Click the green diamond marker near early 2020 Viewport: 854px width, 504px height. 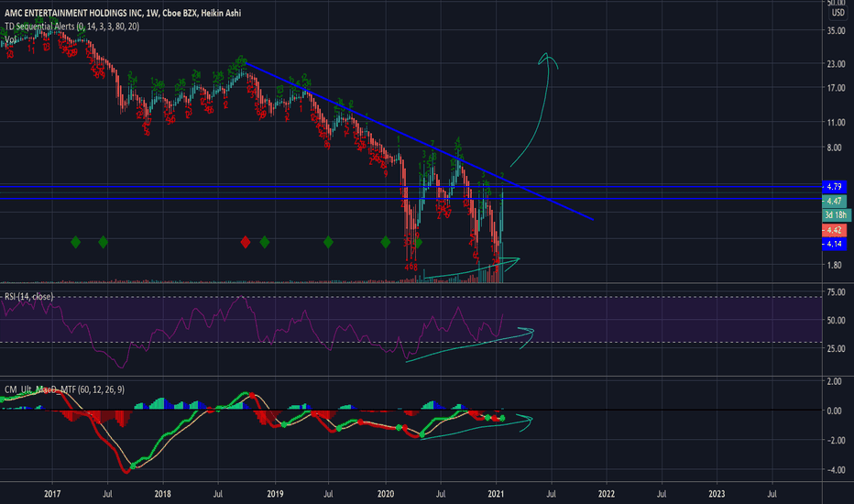[x=386, y=242]
